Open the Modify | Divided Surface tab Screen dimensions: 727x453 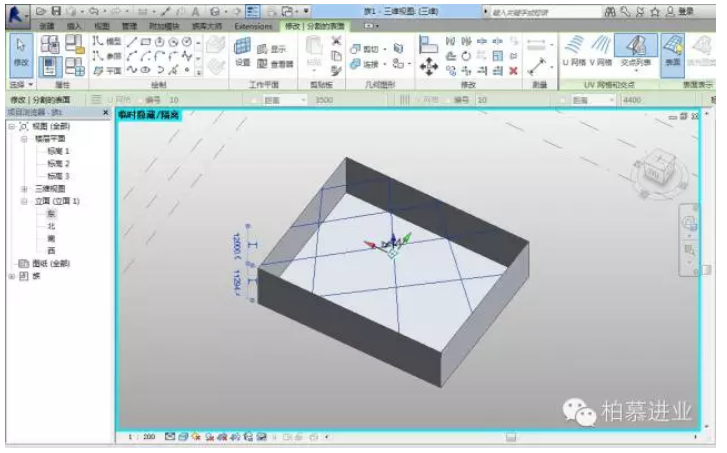coord(317,26)
